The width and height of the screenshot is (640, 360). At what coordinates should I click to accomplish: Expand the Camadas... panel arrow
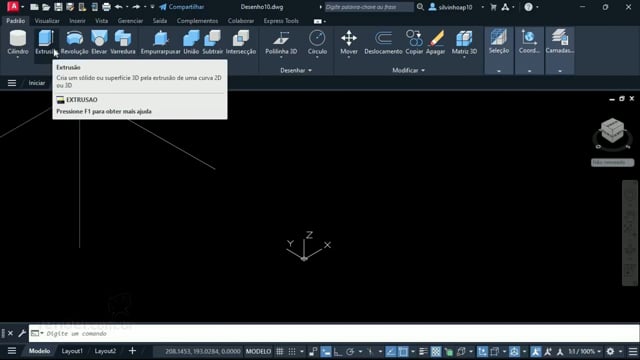pos(560,71)
